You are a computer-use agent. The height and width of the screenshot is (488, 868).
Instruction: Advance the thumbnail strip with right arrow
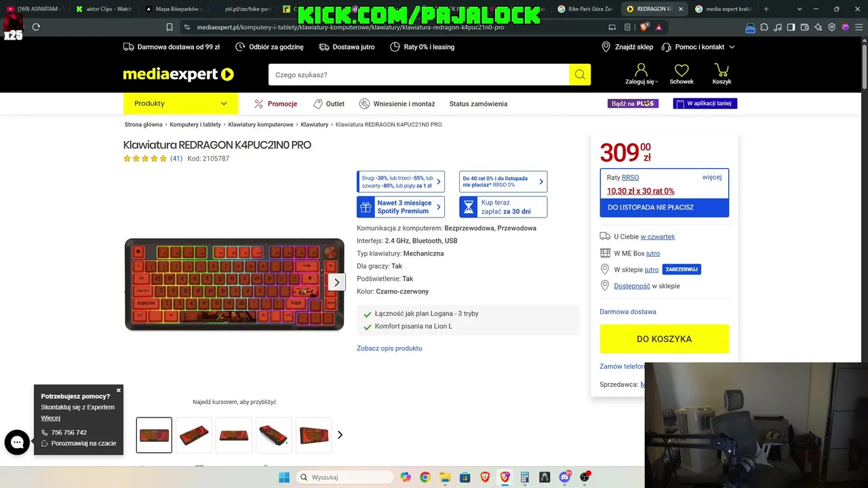click(x=340, y=435)
